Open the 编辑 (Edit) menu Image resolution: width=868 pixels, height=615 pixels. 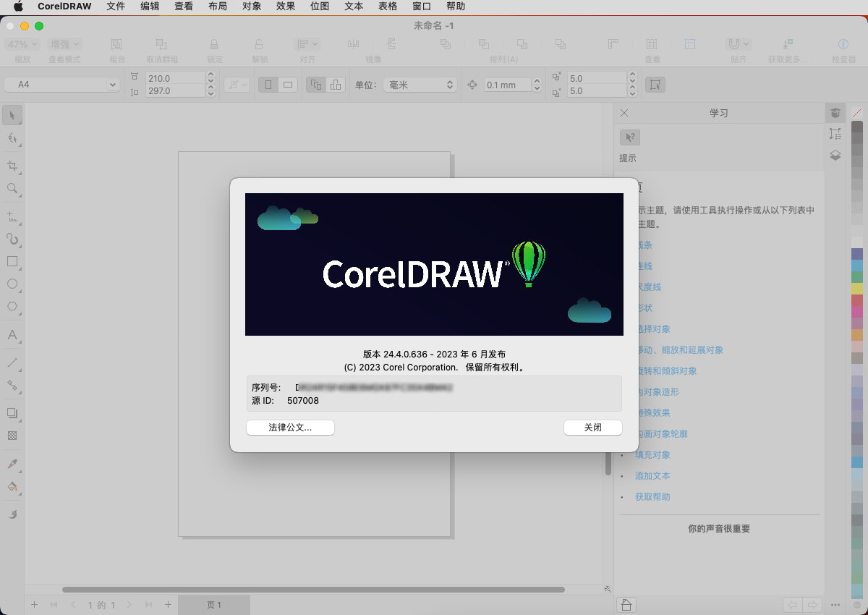click(x=150, y=7)
